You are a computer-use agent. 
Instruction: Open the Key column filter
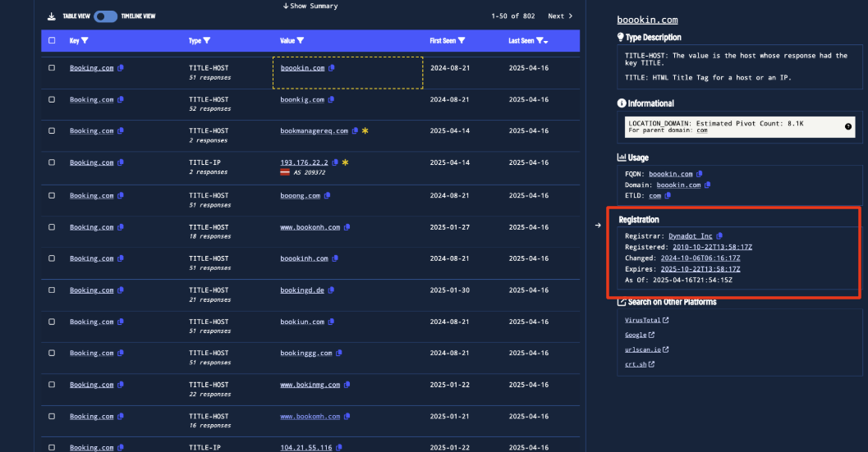85,40
